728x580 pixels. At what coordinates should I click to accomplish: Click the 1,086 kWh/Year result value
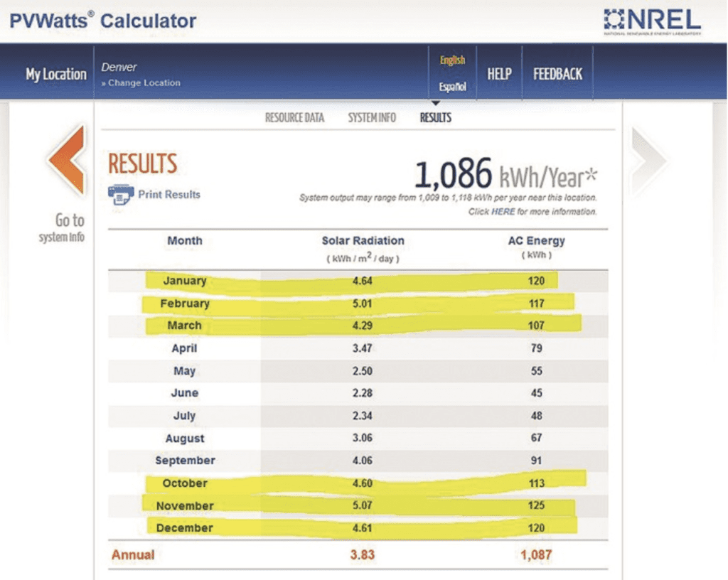pyautogui.click(x=505, y=174)
